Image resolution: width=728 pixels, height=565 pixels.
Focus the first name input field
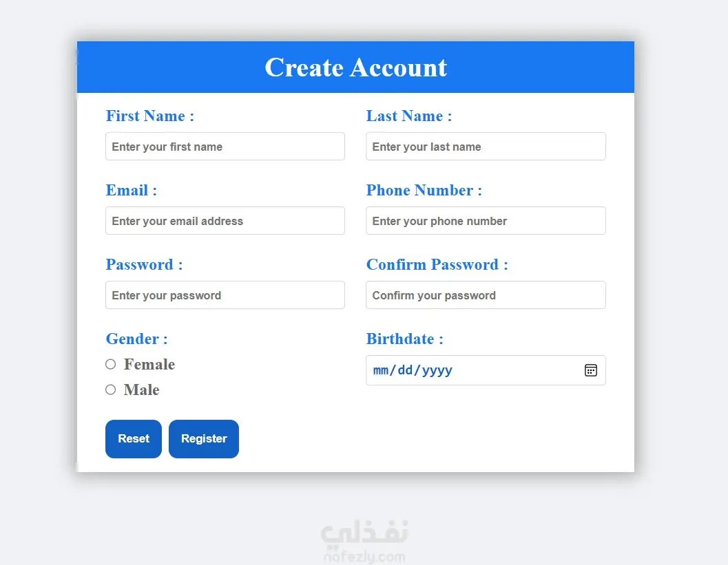(225, 147)
